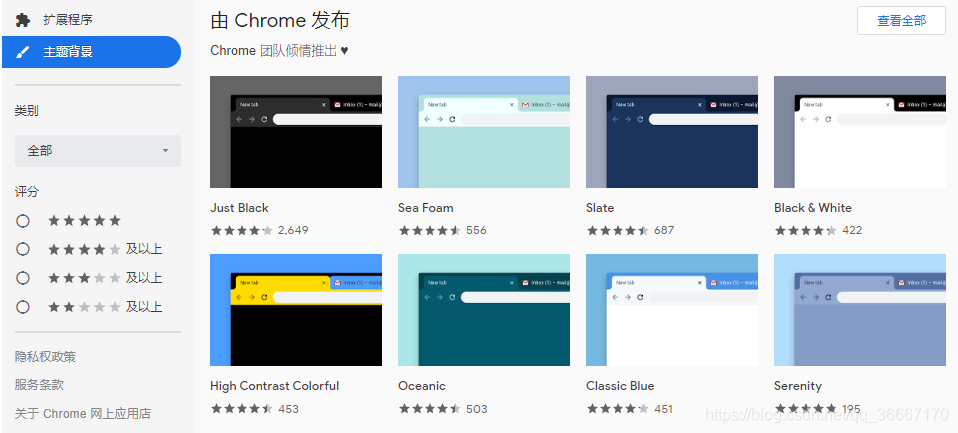Open the Just Black theme thumbnail
The width and height of the screenshot is (958, 433).
click(x=296, y=132)
